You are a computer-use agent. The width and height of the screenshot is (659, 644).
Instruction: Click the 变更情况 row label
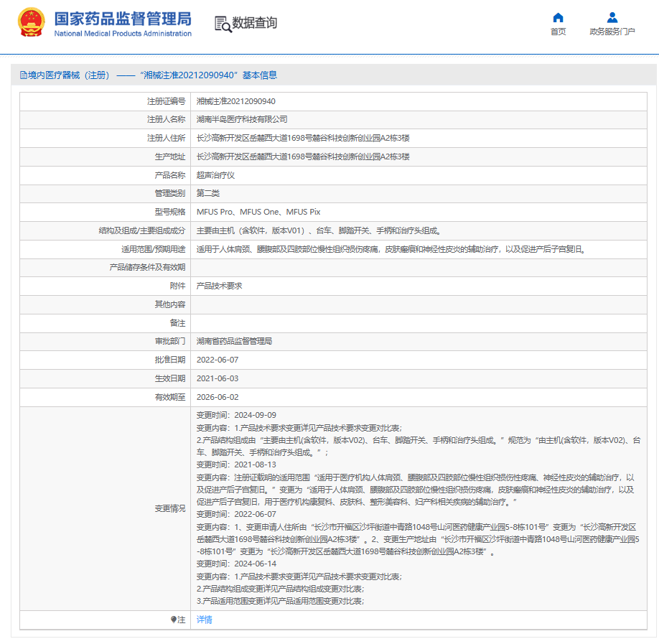pyautogui.click(x=170, y=508)
